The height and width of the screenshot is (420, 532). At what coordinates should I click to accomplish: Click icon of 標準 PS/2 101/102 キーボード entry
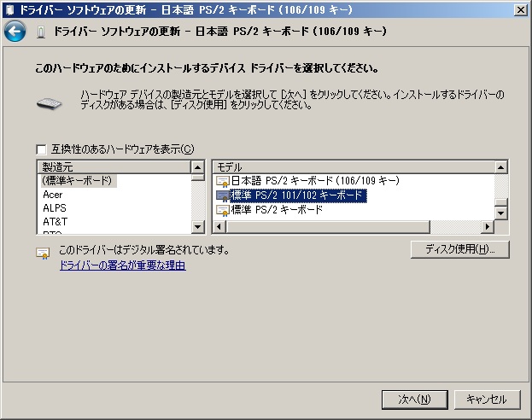(223, 195)
